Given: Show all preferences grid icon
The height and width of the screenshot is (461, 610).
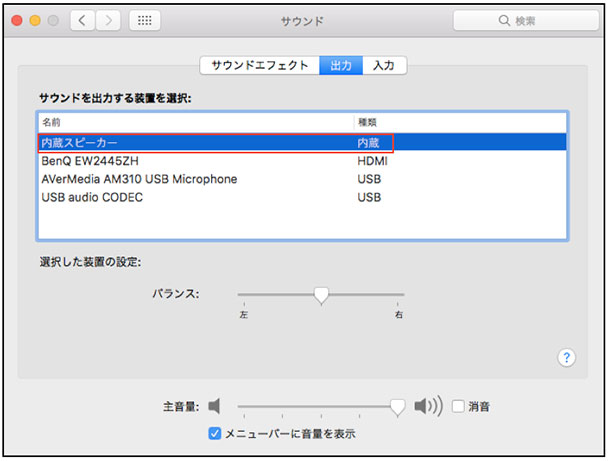Looking at the screenshot, I should [145, 20].
